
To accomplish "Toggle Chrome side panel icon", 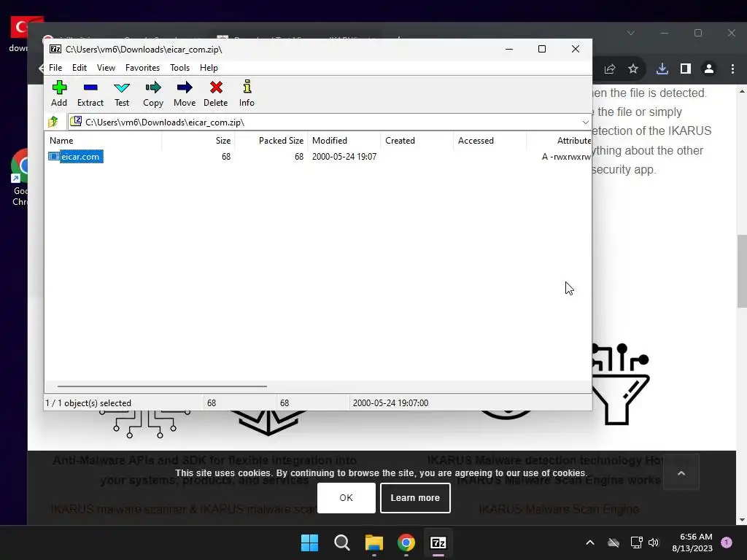I will point(686,69).
